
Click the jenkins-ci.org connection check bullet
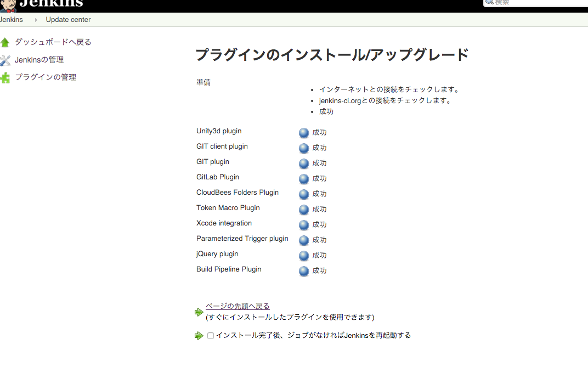point(385,100)
